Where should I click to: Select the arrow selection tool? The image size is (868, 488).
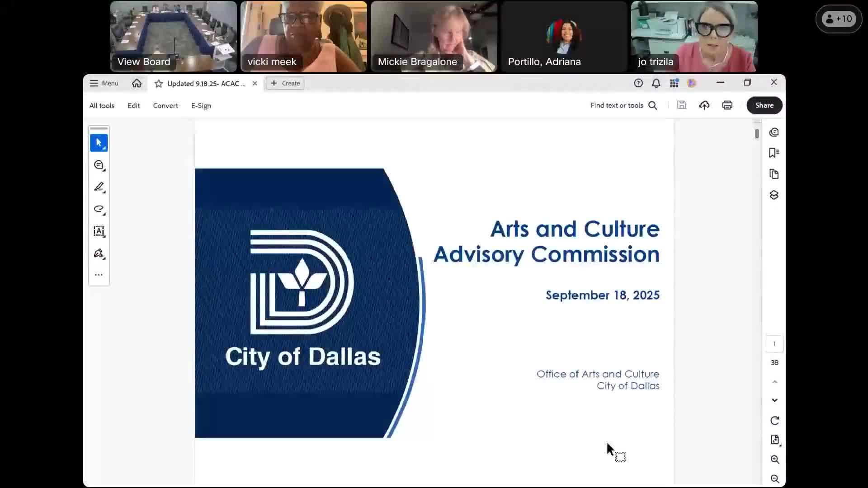[99, 143]
